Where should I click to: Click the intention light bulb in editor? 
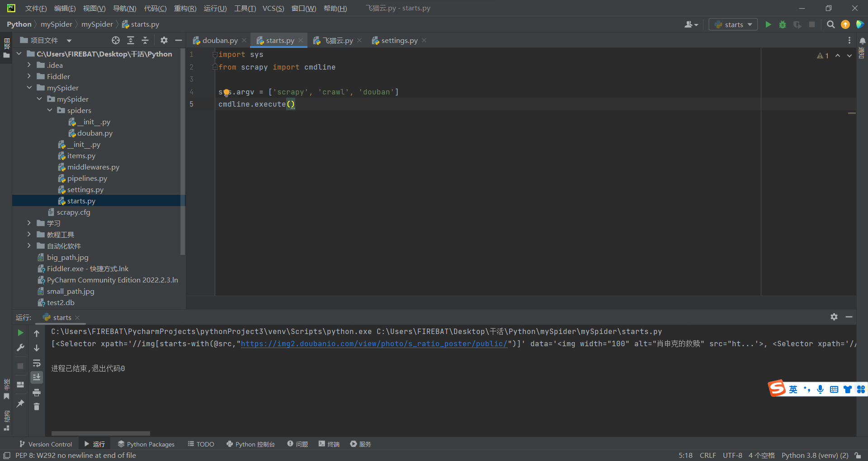tap(226, 93)
